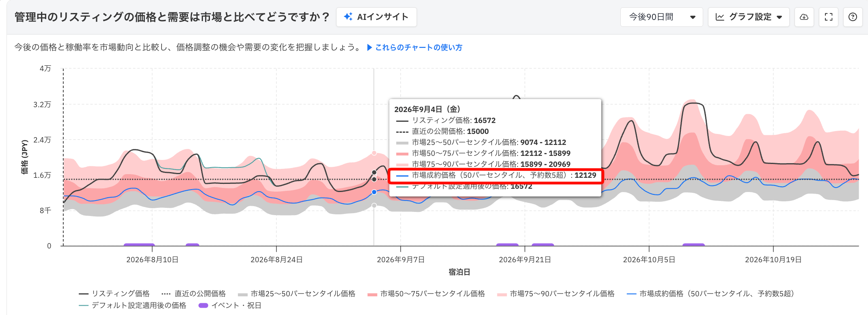The image size is (868, 315).
Task: Click the AIインサイト sparkle icon
Action: 348,17
